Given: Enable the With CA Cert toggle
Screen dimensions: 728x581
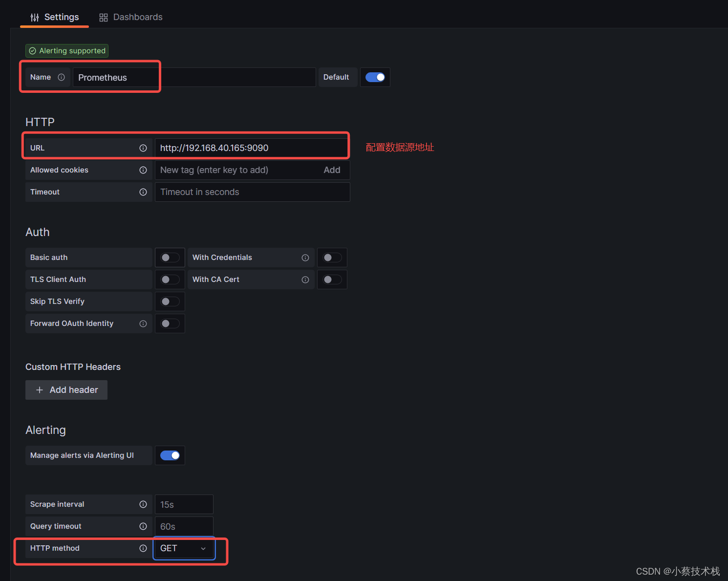Looking at the screenshot, I should (x=332, y=280).
